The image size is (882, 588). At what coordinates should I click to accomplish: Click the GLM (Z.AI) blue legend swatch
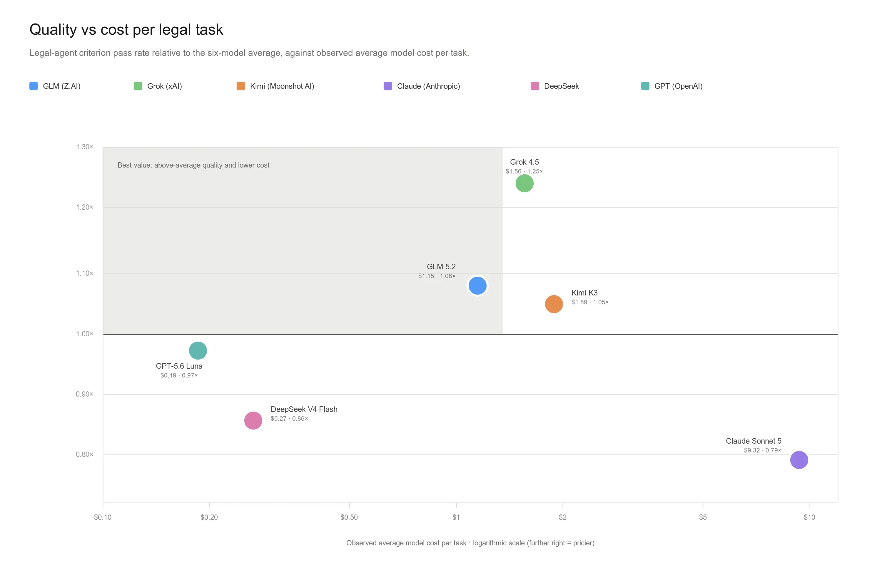[x=34, y=86]
